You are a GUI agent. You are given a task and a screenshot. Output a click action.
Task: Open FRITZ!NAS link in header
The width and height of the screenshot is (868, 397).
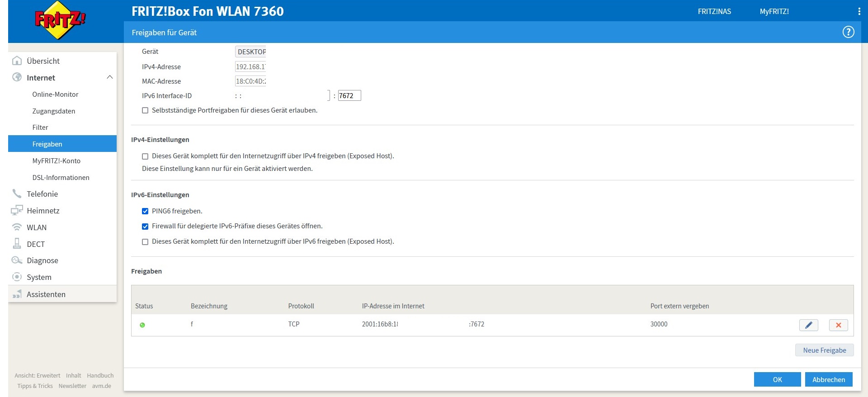pos(714,11)
